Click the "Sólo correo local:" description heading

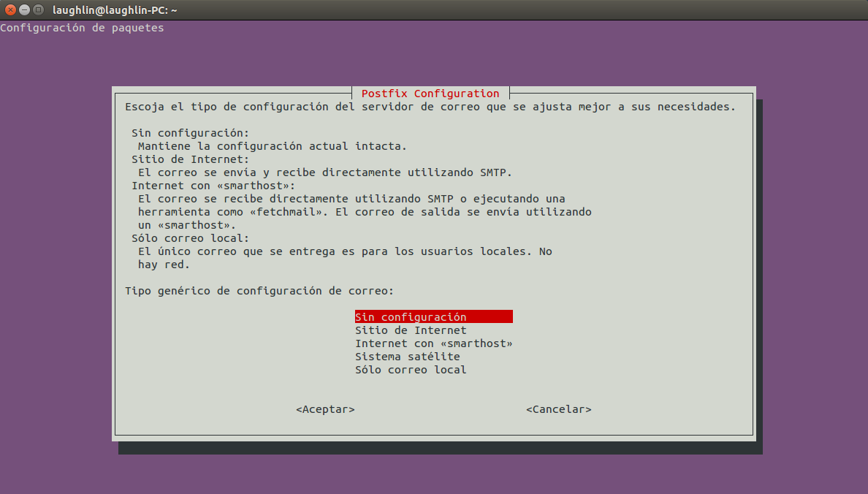tap(190, 238)
